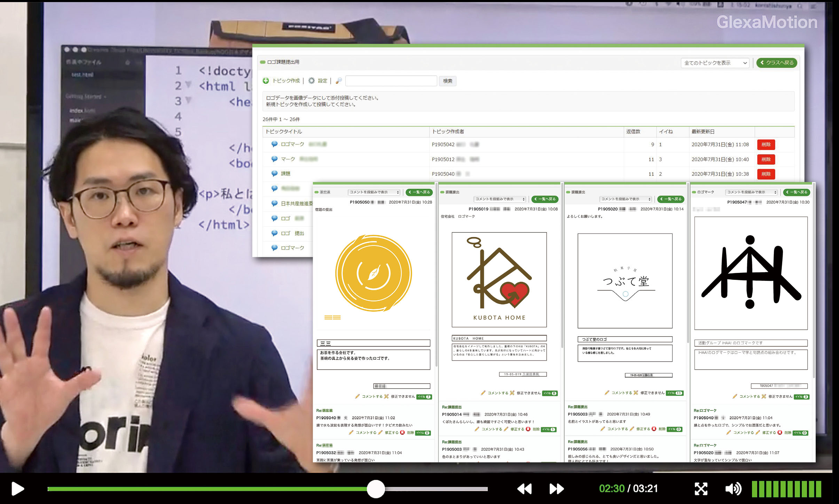Click red 削除 icon in 名前とイラスト reply
This screenshot has height=504, width=839.
click(654, 429)
